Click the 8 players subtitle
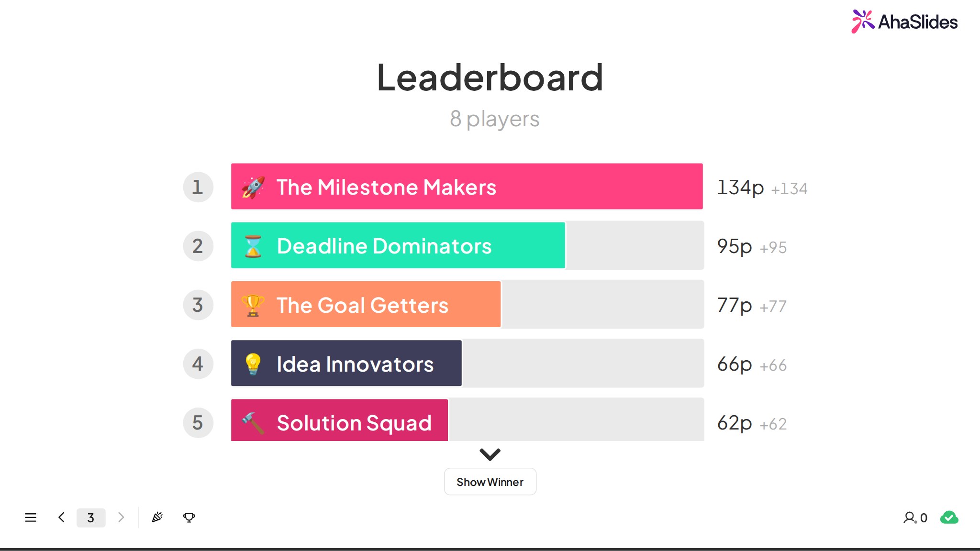This screenshot has height=551, width=980. (494, 119)
